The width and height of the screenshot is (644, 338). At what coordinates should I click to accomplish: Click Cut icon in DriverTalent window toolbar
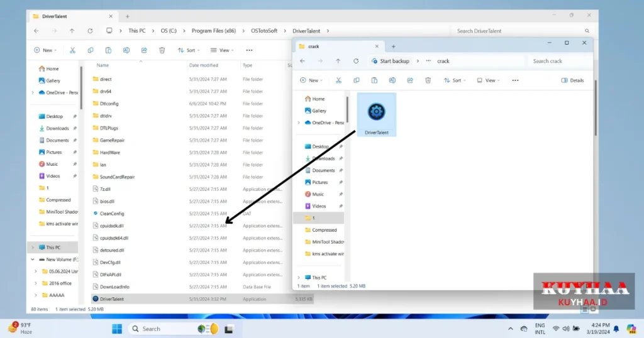pyautogui.click(x=72, y=50)
